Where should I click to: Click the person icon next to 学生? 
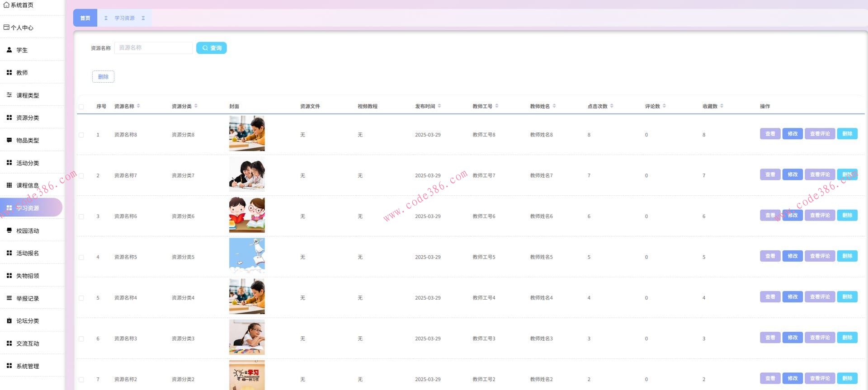click(x=9, y=50)
